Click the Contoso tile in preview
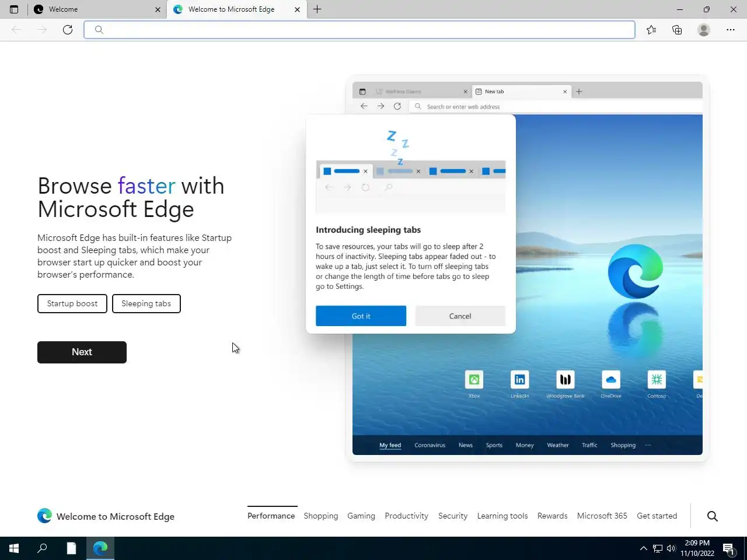Image resolution: width=747 pixels, height=560 pixels. (x=657, y=380)
